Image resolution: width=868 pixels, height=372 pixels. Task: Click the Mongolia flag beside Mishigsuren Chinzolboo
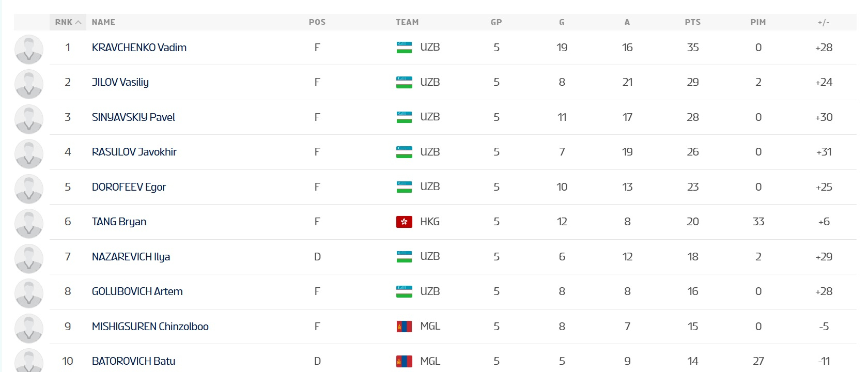[404, 327]
